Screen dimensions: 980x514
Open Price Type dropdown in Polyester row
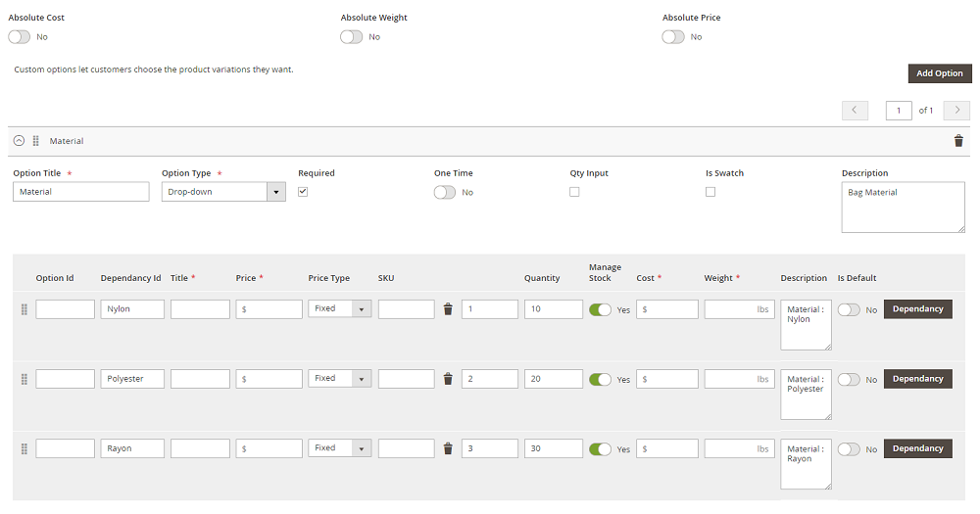click(339, 379)
